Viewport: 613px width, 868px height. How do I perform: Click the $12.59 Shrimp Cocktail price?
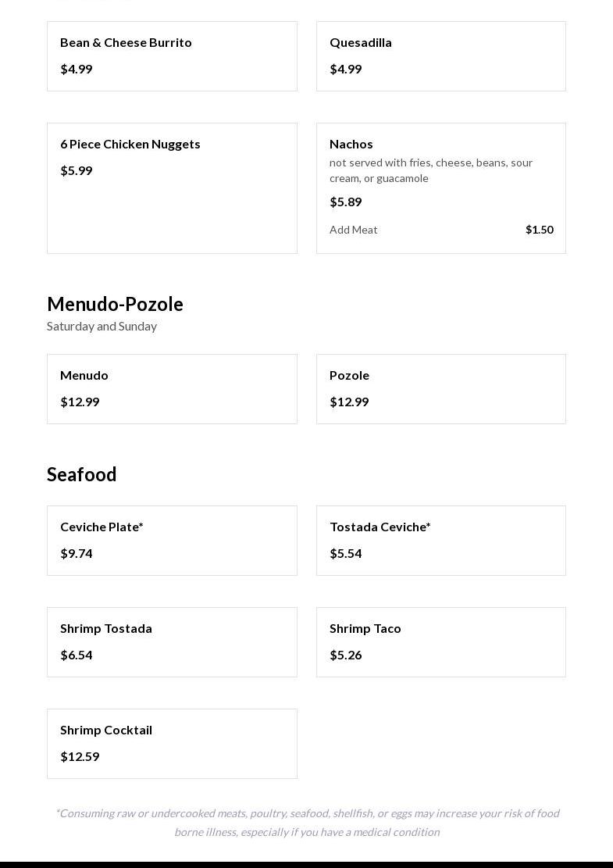80,756
